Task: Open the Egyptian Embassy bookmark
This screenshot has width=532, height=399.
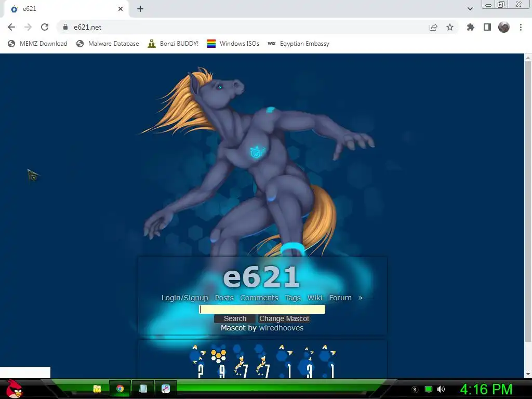Action: pyautogui.click(x=299, y=44)
